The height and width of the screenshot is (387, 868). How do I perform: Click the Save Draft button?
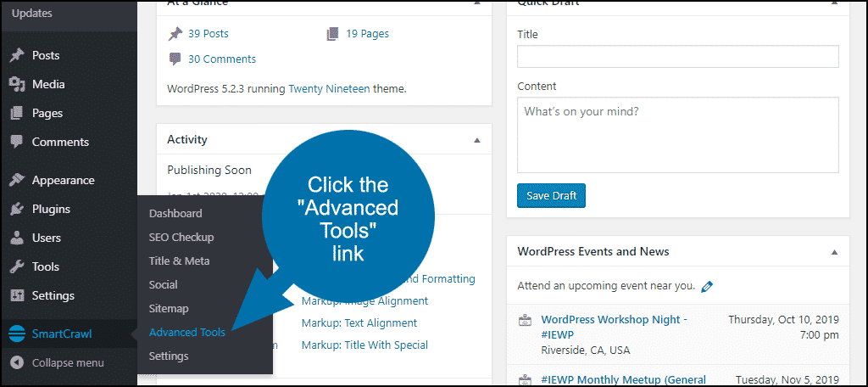(551, 196)
